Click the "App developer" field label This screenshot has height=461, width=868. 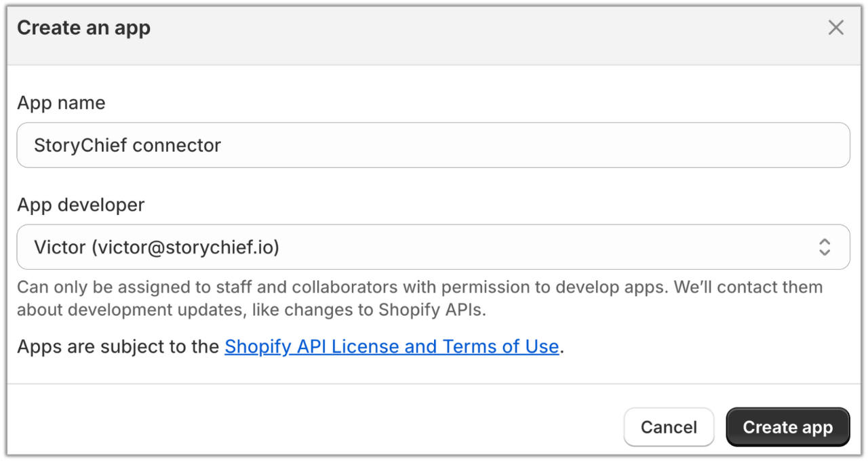point(81,205)
